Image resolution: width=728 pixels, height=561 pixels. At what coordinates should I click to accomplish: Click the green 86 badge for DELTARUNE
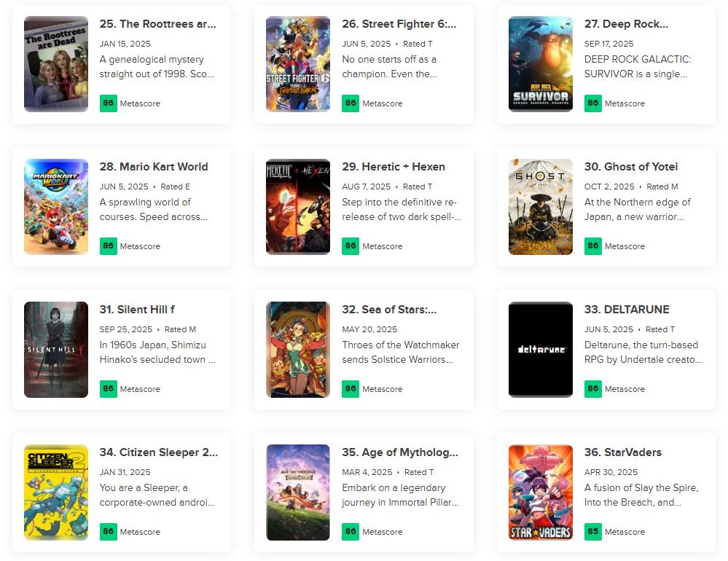tap(592, 389)
